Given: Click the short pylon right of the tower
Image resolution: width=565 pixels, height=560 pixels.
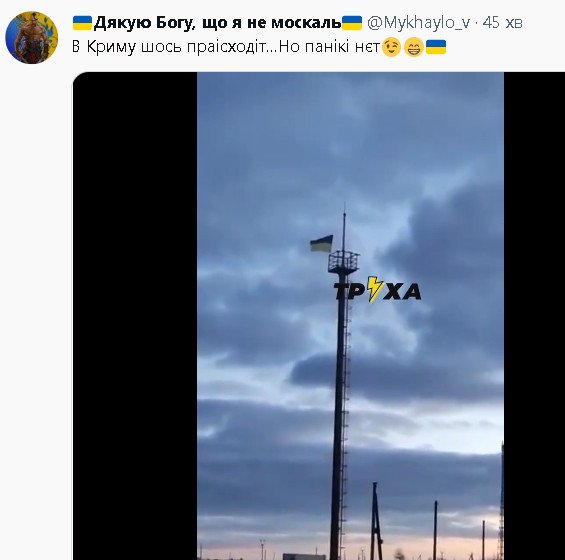Looking at the screenshot, I should coord(375,521).
